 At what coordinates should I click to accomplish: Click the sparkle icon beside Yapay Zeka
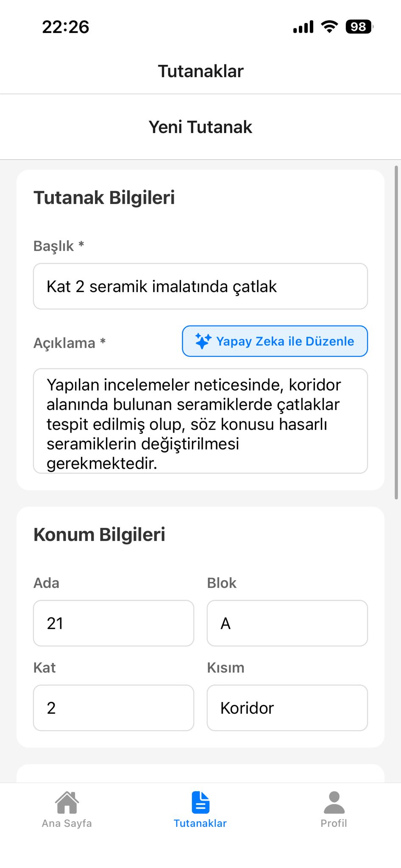click(x=203, y=341)
